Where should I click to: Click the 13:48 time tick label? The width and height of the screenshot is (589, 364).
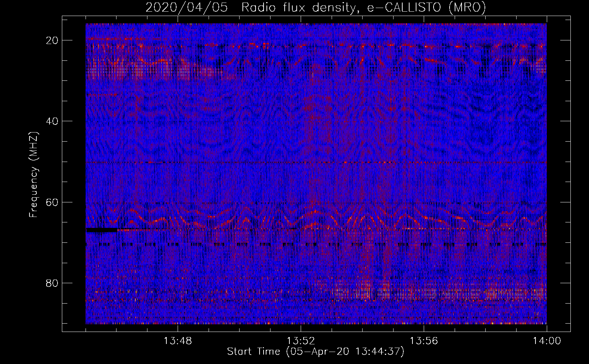tap(178, 341)
